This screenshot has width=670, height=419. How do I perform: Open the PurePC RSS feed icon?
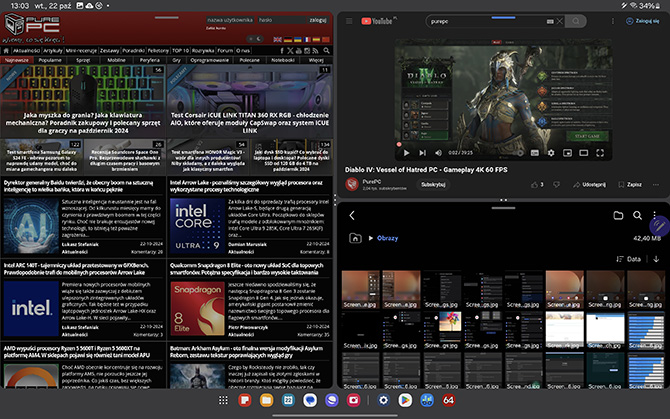[315, 50]
